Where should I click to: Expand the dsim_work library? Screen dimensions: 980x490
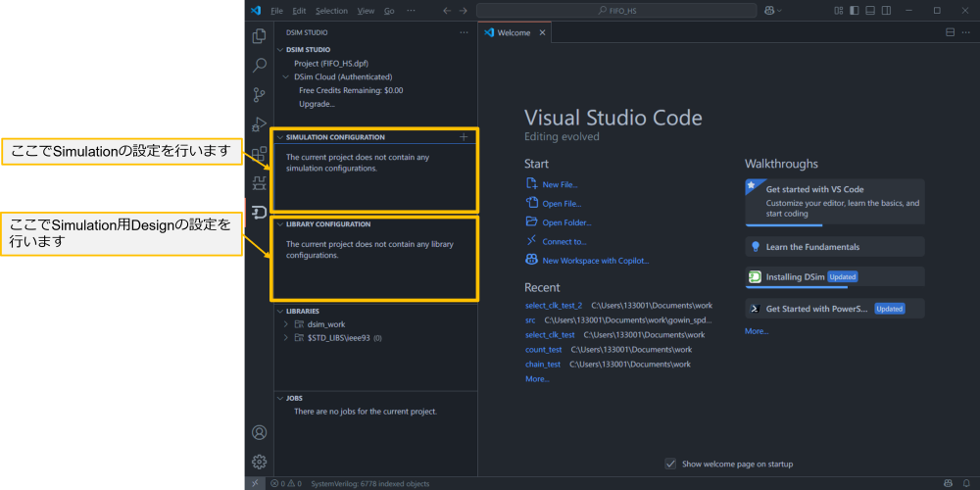coord(286,324)
